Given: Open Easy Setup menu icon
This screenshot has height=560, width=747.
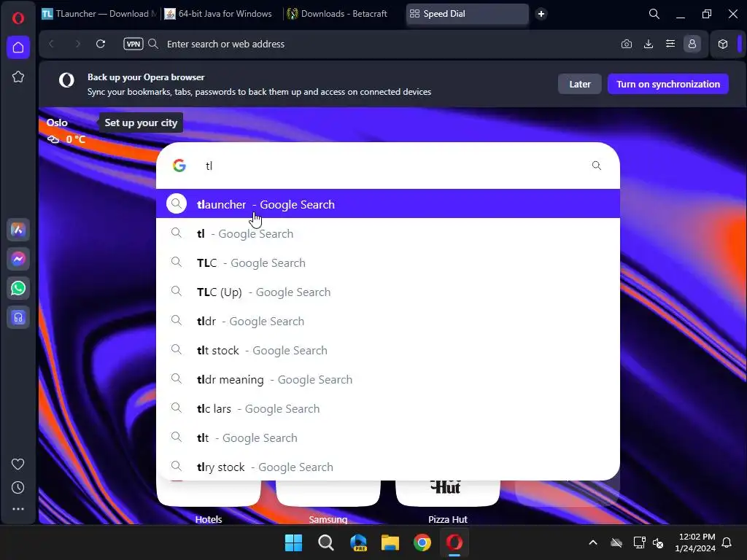Looking at the screenshot, I should click(670, 44).
